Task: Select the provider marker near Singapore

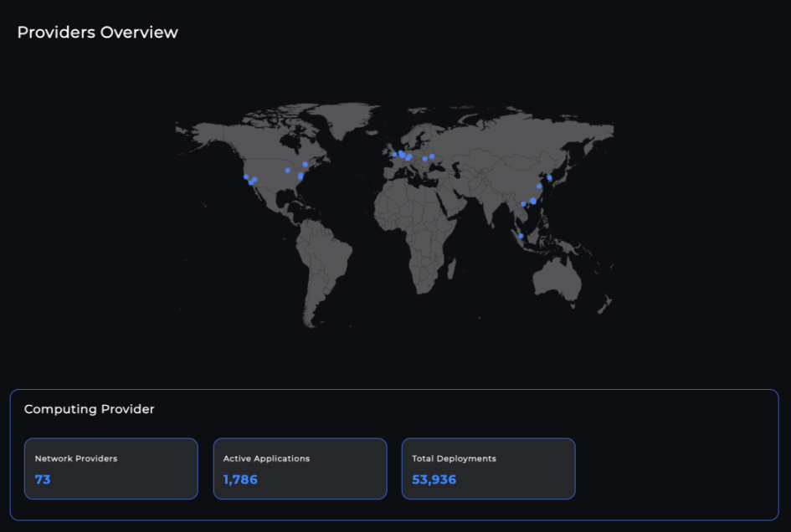Action: (521, 236)
